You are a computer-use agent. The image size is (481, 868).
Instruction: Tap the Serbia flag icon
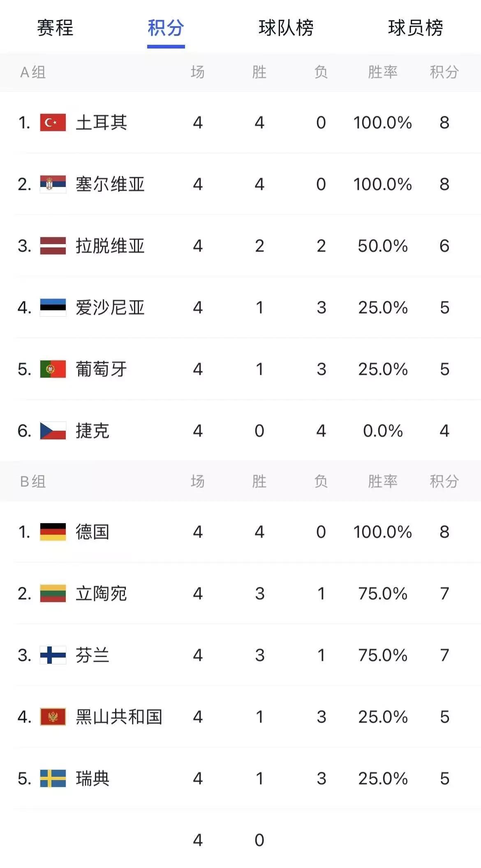pyautogui.click(x=53, y=184)
